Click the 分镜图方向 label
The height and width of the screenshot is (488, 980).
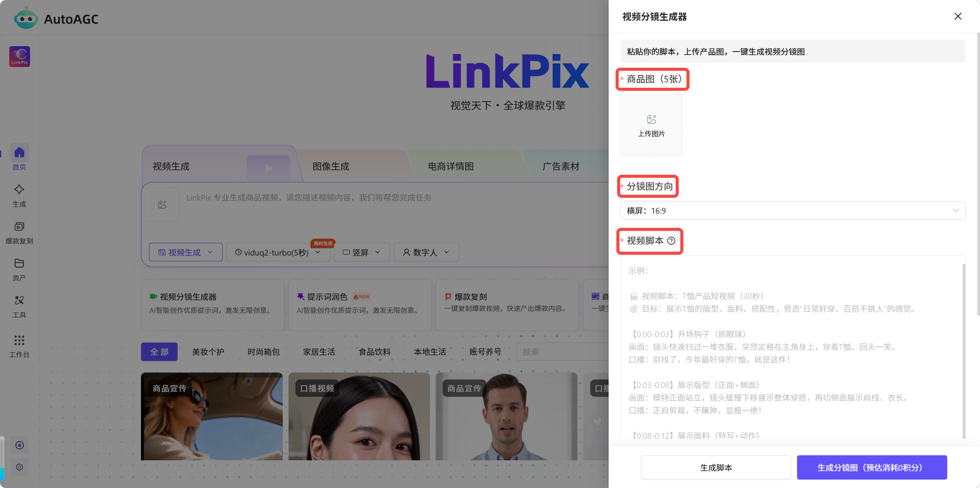pyautogui.click(x=649, y=187)
